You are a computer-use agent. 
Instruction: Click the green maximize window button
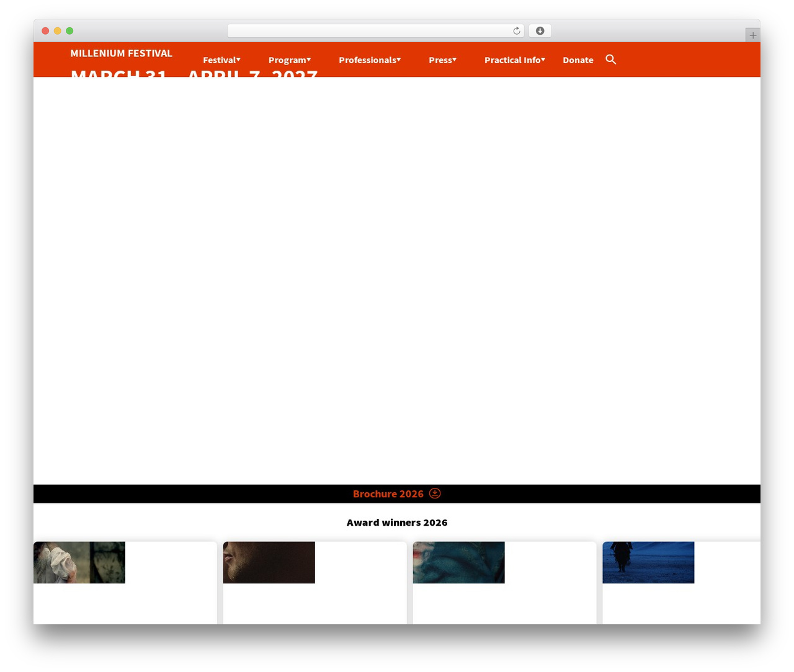tap(69, 31)
